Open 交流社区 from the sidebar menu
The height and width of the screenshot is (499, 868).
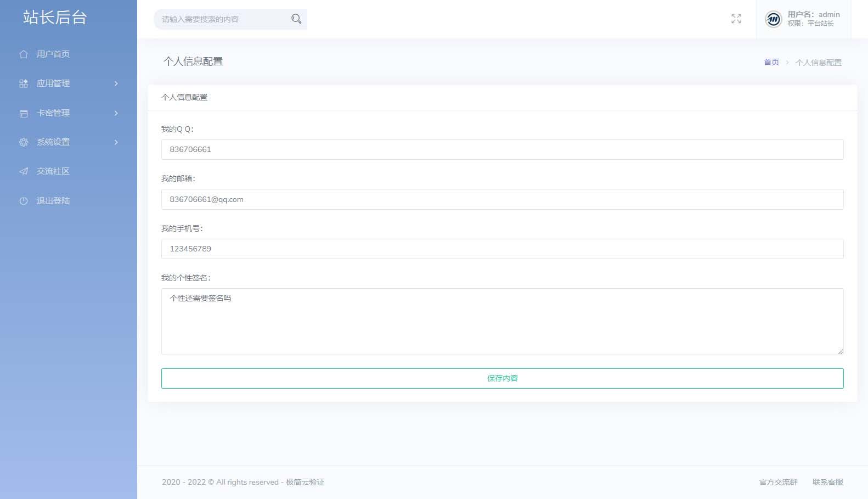pyautogui.click(x=53, y=171)
